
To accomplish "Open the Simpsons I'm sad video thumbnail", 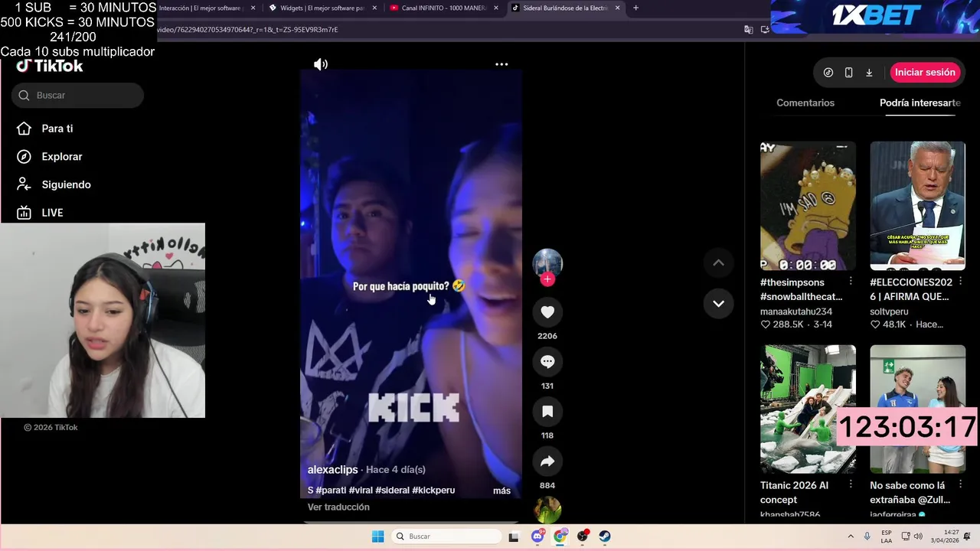I will point(808,205).
